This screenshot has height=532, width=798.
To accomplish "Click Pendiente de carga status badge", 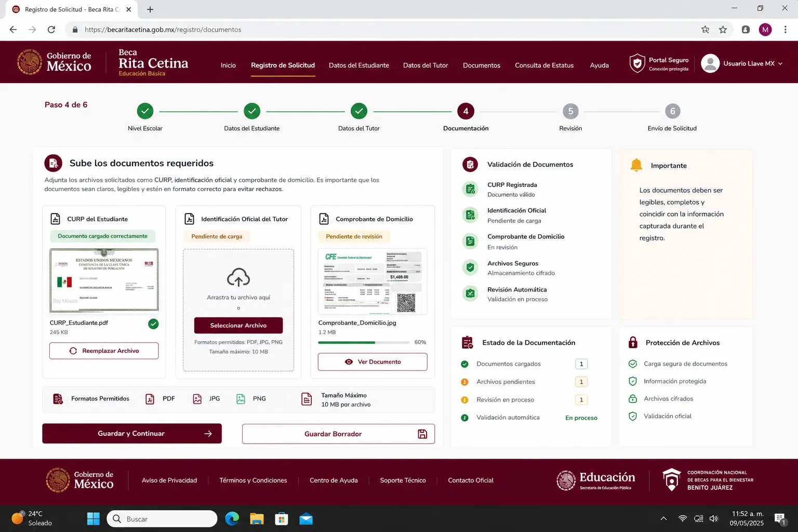I will pos(217,236).
